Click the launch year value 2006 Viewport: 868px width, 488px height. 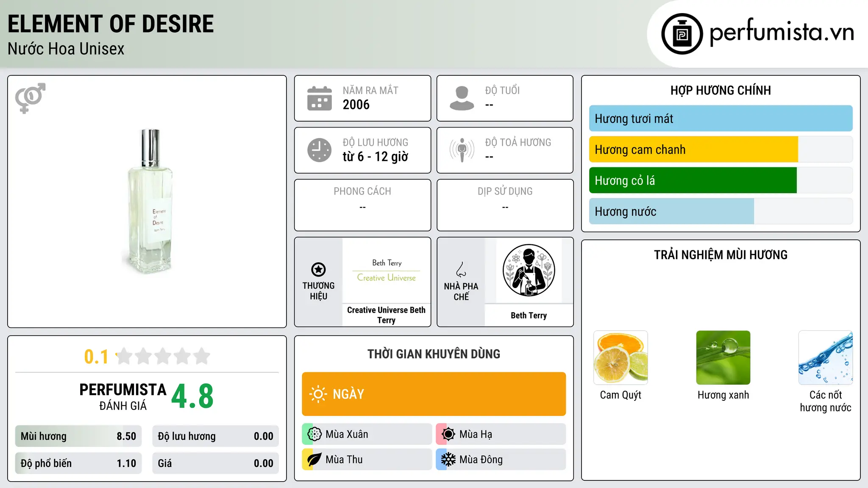(356, 105)
